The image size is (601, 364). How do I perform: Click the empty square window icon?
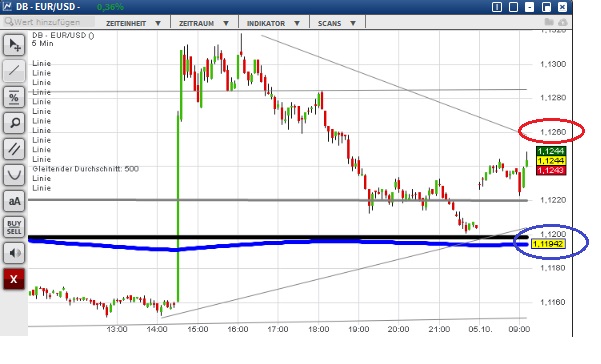pyautogui.click(x=513, y=7)
